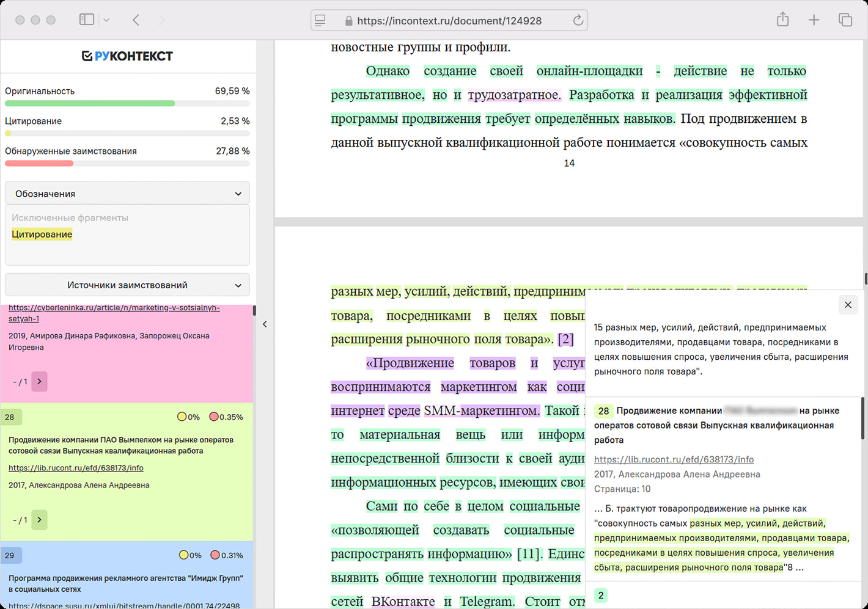The width and height of the screenshot is (868, 609).
Task: Open a new tab with plus icon
Action: tap(814, 20)
